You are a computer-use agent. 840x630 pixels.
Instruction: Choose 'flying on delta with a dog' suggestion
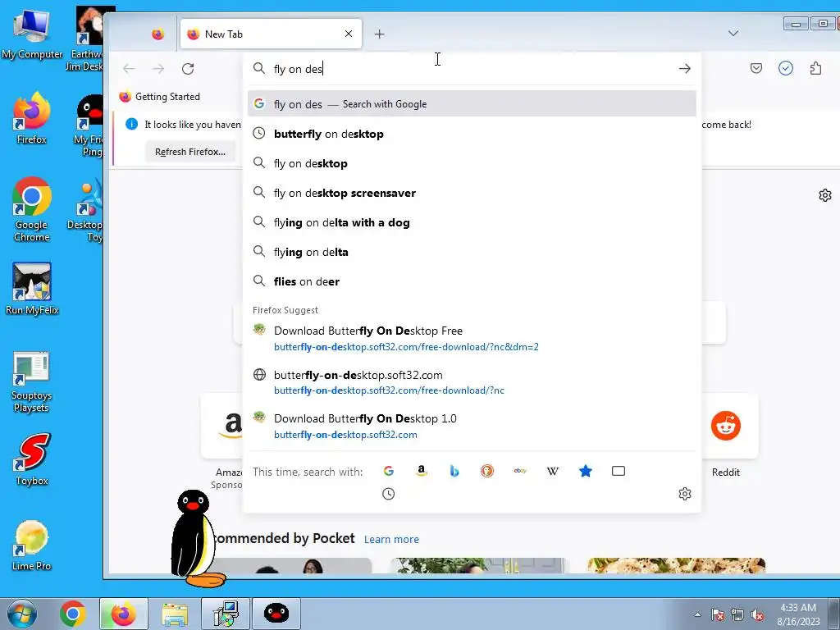pos(472,221)
